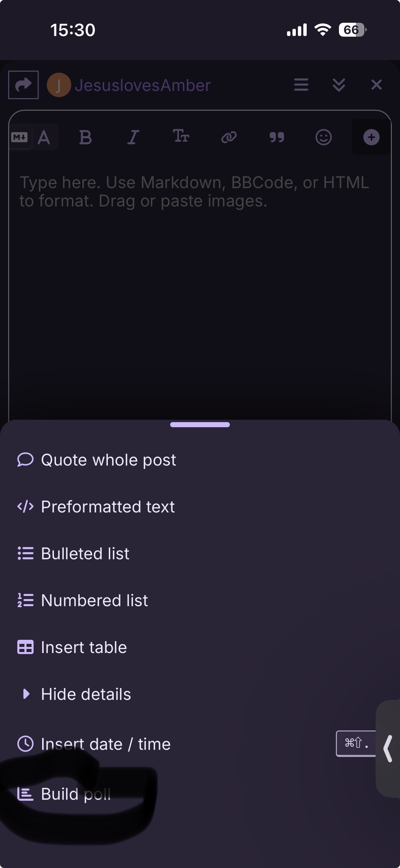
Task: Tap the JesuslovesAmber username link
Action: coord(142,85)
